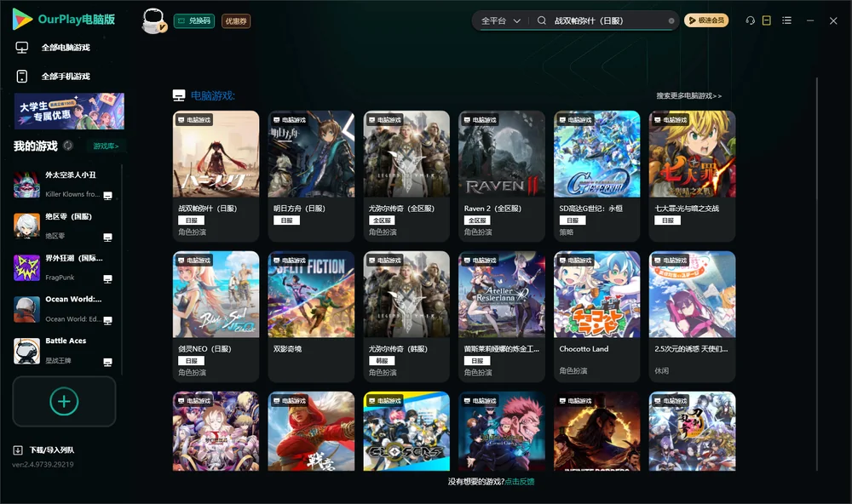852x504 pixels.
Task: Click the PC icon beside FragPunk
Action: click(107, 279)
